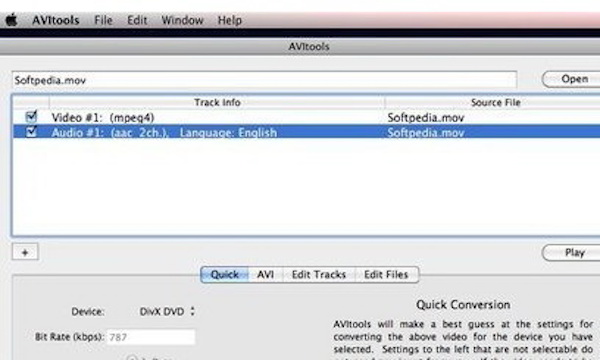This screenshot has width=600, height=360.
Task: Switch to the AVI tab
Action: (265, 275)
